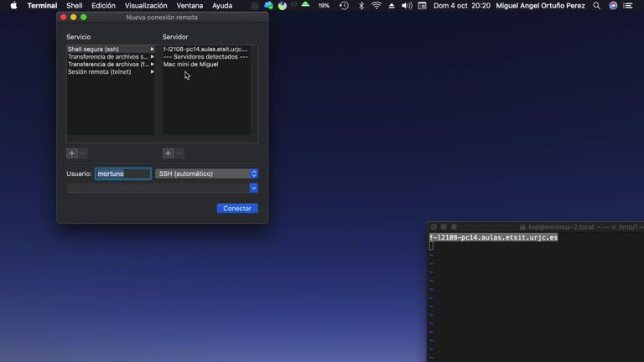The image size is (644, 362).
Task: Select first Transferencia de archivos s... service
Action: pos(111,57)
